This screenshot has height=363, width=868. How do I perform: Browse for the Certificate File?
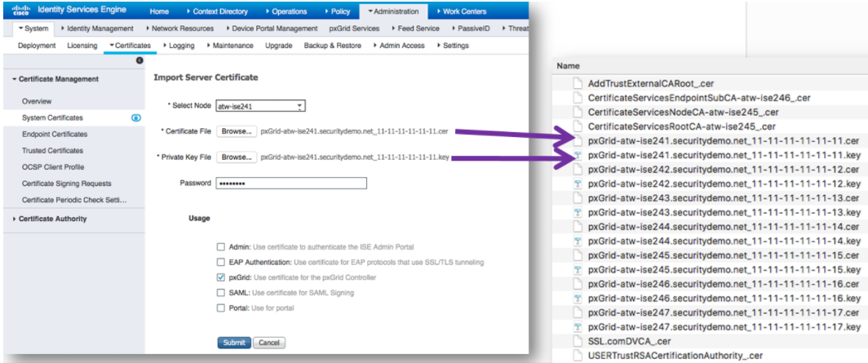[237, 131]
